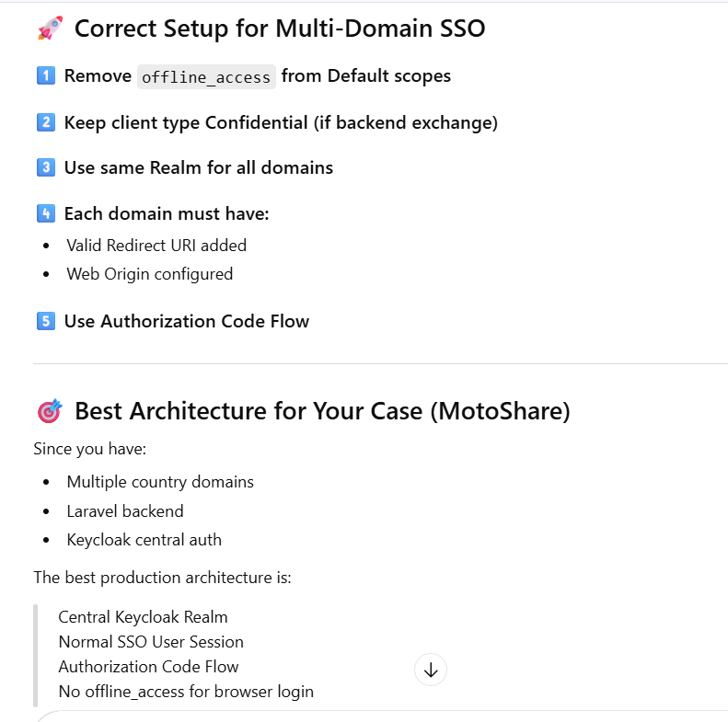Click the number 1 keycap emoji
Image resolution: width=728 pixels, height=722 pixels.
pos(45,76)
